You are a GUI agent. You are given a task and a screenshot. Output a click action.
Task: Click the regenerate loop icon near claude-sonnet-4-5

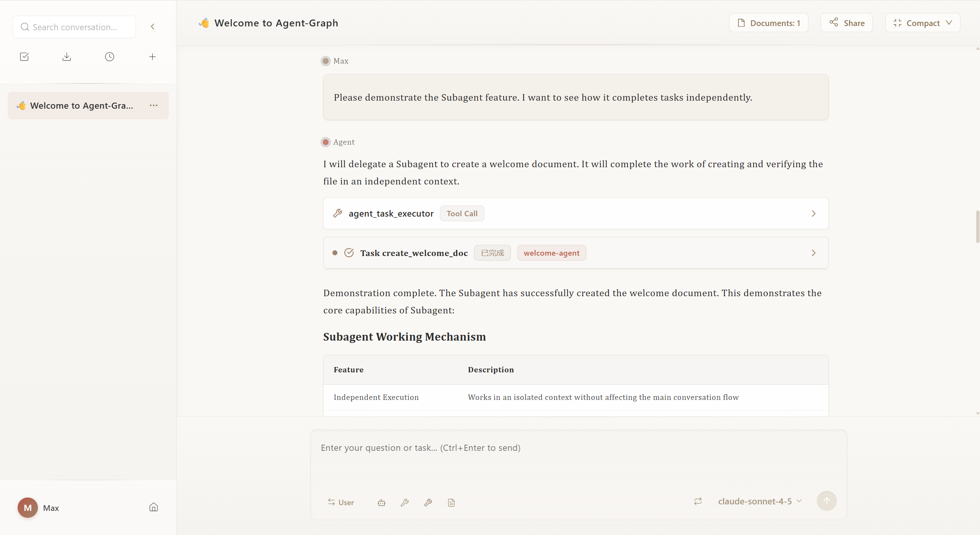click(x=697, y=501)
